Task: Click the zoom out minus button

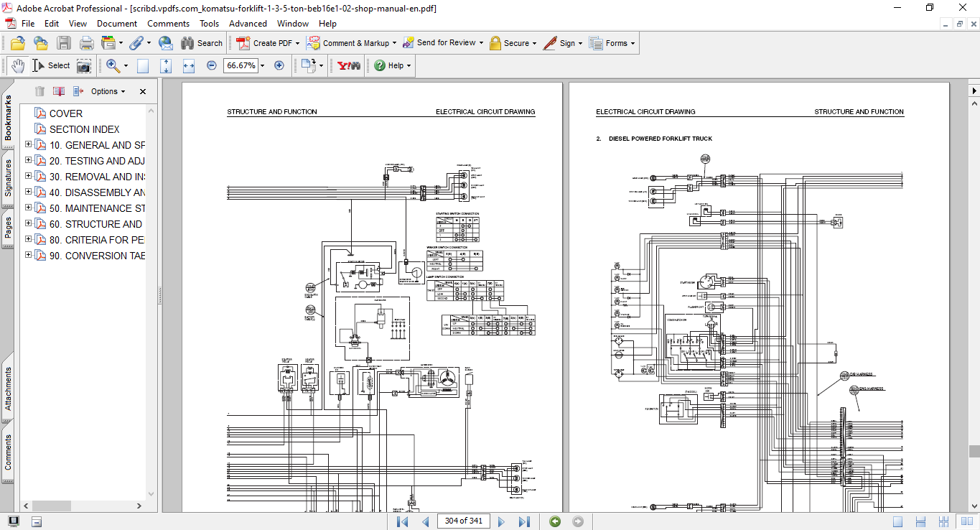Action: (x=212, y=65)
